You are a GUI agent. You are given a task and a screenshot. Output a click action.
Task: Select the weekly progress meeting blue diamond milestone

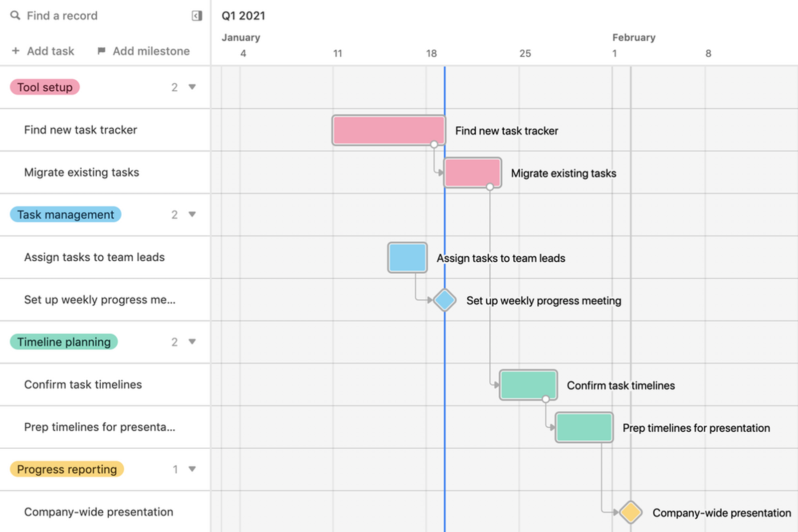(444, 300)
